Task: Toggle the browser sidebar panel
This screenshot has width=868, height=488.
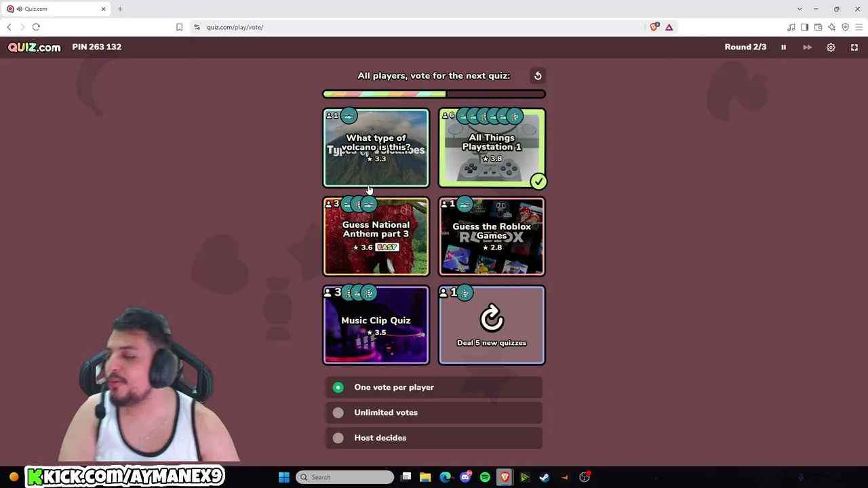Action: coord(804,27)
